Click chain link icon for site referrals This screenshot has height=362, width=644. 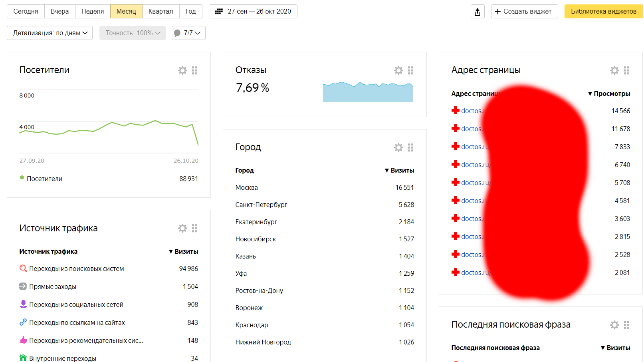[23, 322]
